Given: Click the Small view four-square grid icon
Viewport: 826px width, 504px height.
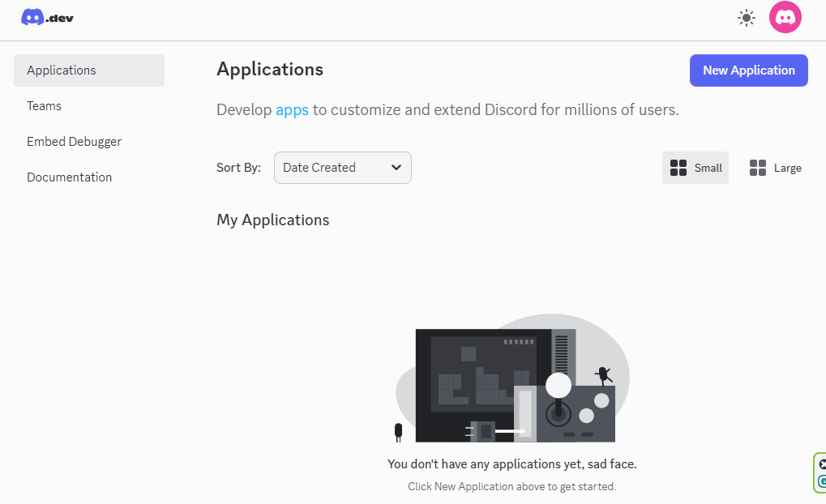Looking at the screenshot, I should click(x=678, y=168).
